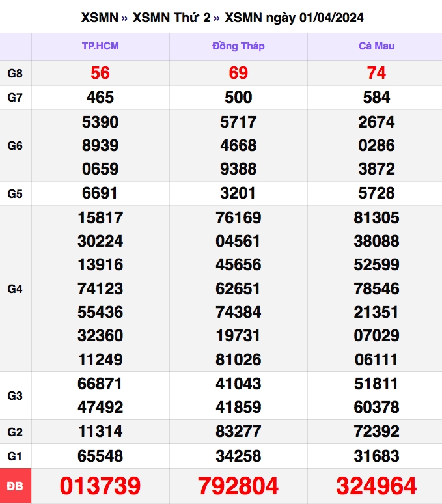The height and width of the screenshot is (504, 442).
Task: Click G6 number 3872
Action: click(376, 169)
